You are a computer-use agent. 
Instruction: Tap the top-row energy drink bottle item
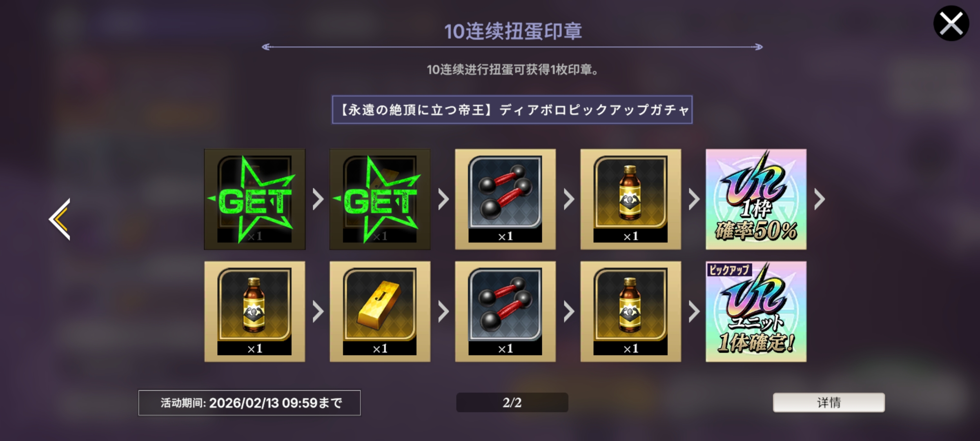click(x=631, y=199)
